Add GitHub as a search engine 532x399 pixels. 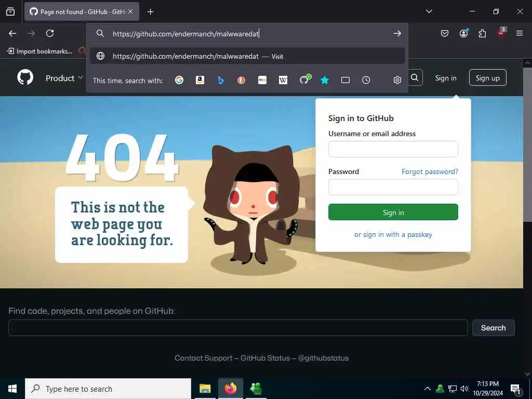point(304,79)
